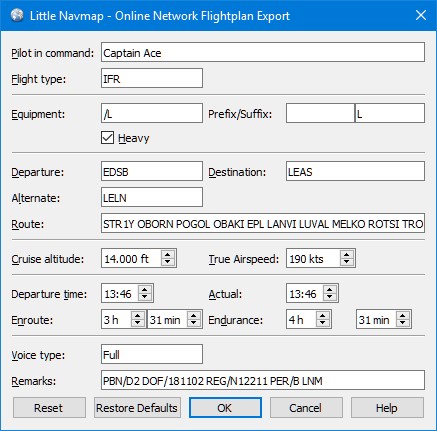This screenshot has height=431, width=437.
Task: Click the Departure field EDSB
Action: click(x=152, y=171)
